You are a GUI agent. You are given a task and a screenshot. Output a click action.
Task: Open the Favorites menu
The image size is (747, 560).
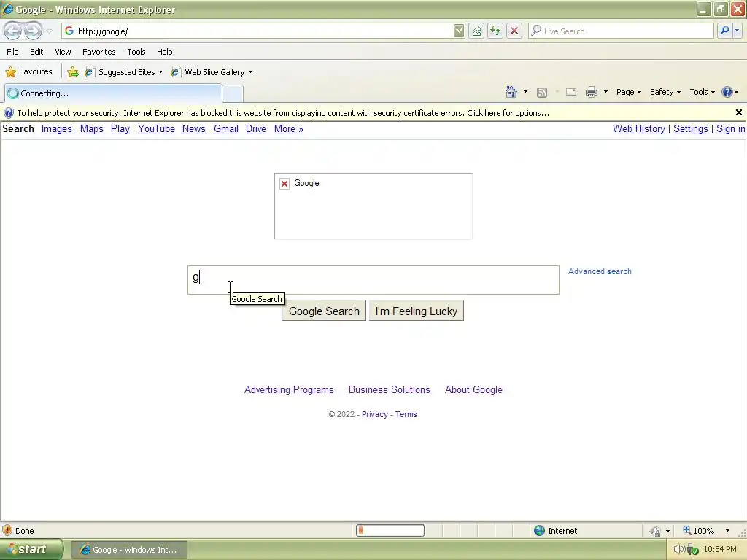(99, 52)
